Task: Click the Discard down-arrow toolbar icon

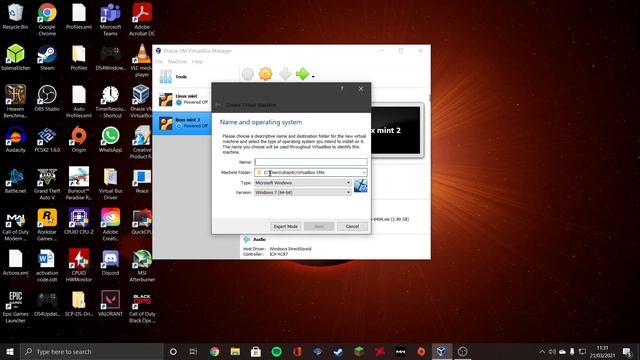Action: pyautogui.click(x=285, y=74)
